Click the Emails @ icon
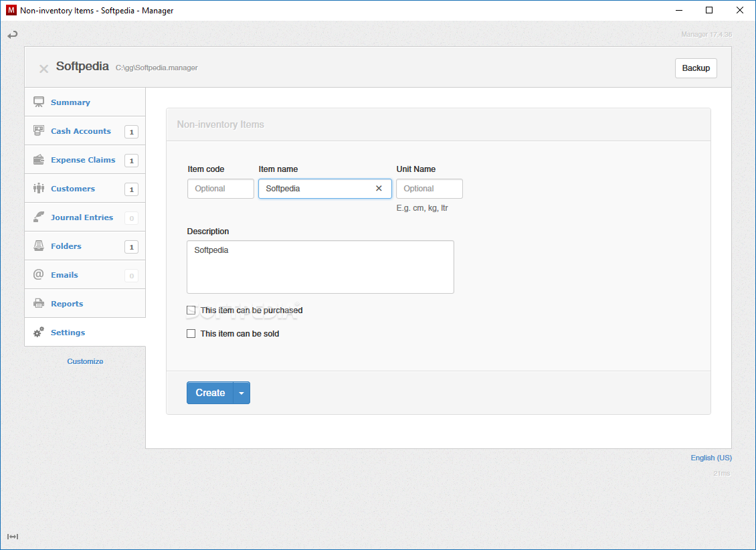This screenshot has width=756, height=550. point(39,275)
